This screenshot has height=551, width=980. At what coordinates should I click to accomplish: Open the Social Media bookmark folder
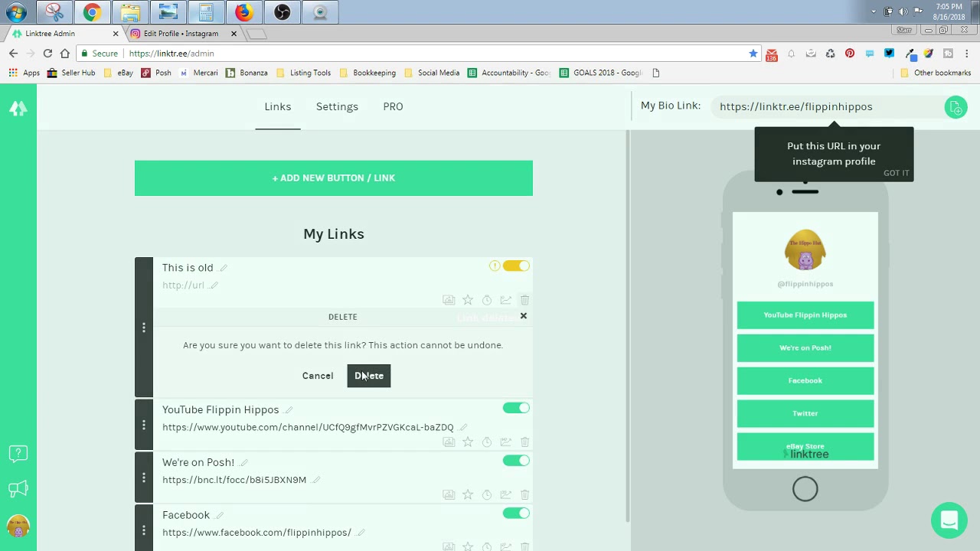coord(432,73)
